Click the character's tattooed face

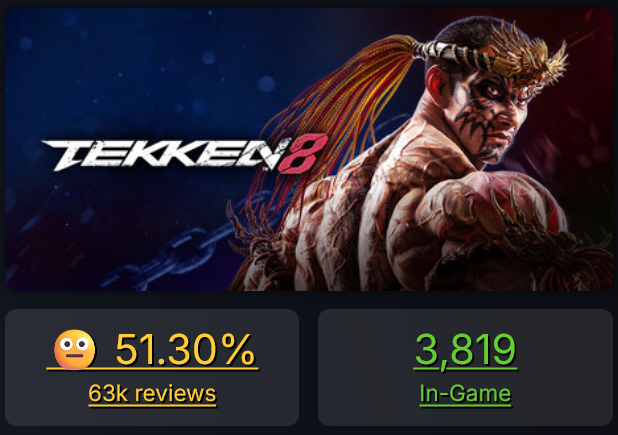(491, 114)
